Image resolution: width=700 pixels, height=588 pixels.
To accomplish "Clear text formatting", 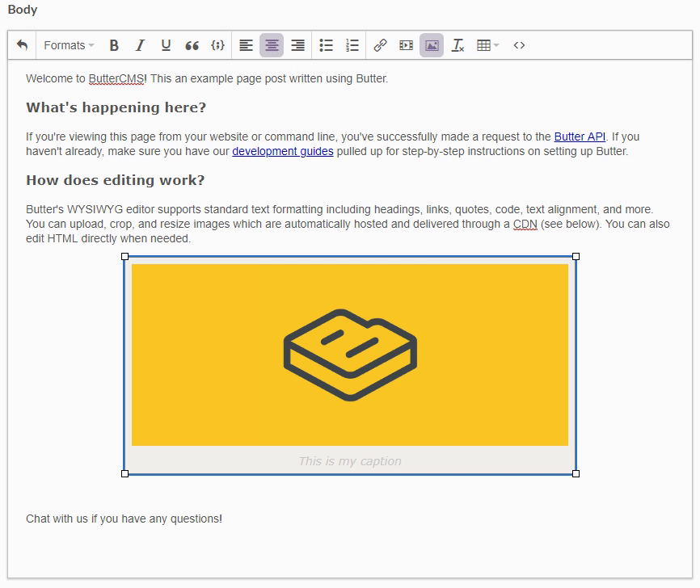I will [458, 45].
